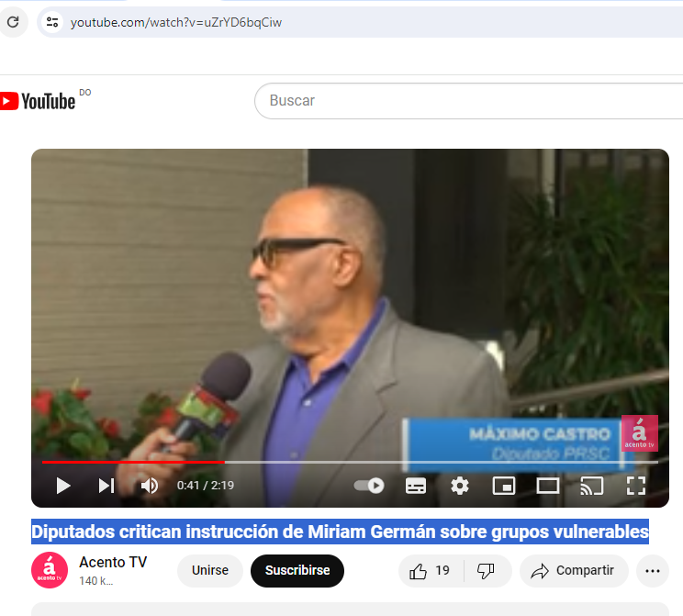The image size is (683, 616).
Task: Like the video with thumbs up
Action: point(431,571)
